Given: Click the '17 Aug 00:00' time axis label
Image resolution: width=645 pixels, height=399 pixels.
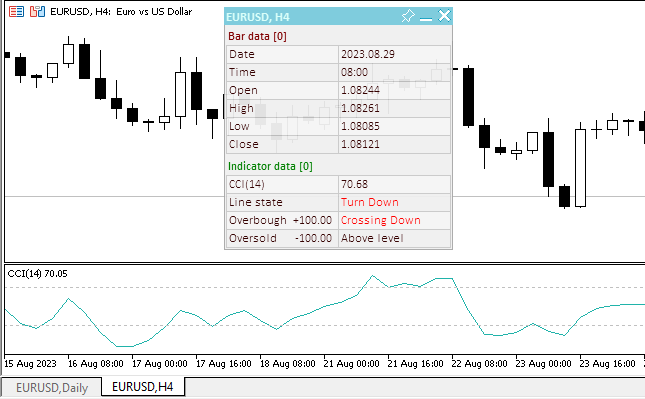Looking at the screenshot, I should pyautogui.click(x=160, y=364).
